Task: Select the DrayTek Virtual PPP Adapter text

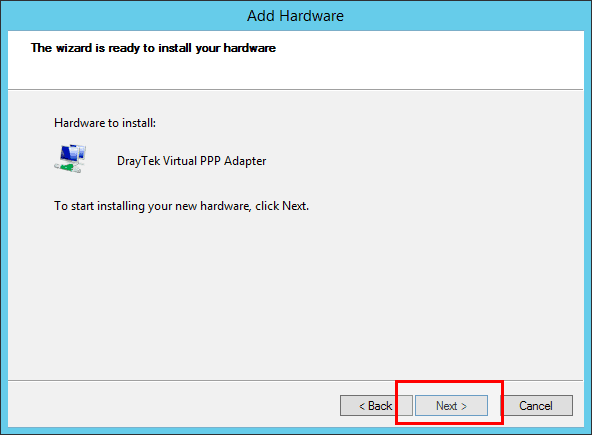Action: point(191,161)
